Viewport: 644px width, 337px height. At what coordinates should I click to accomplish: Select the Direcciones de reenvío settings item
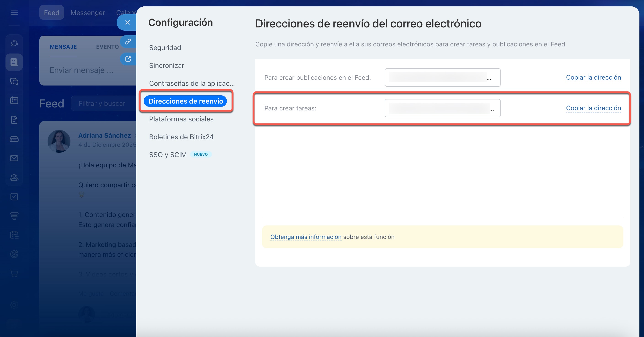click(186, 101)
